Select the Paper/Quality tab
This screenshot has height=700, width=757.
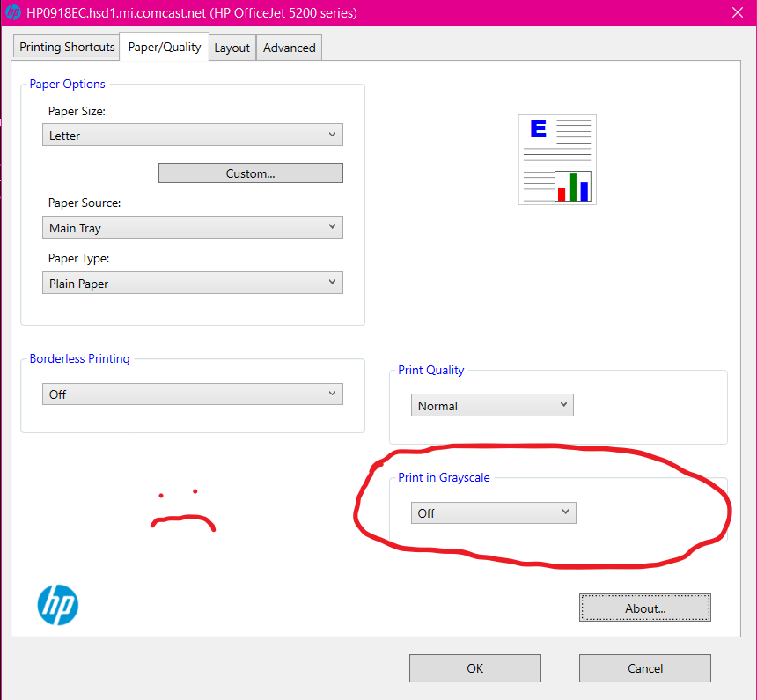click(164, 47)
